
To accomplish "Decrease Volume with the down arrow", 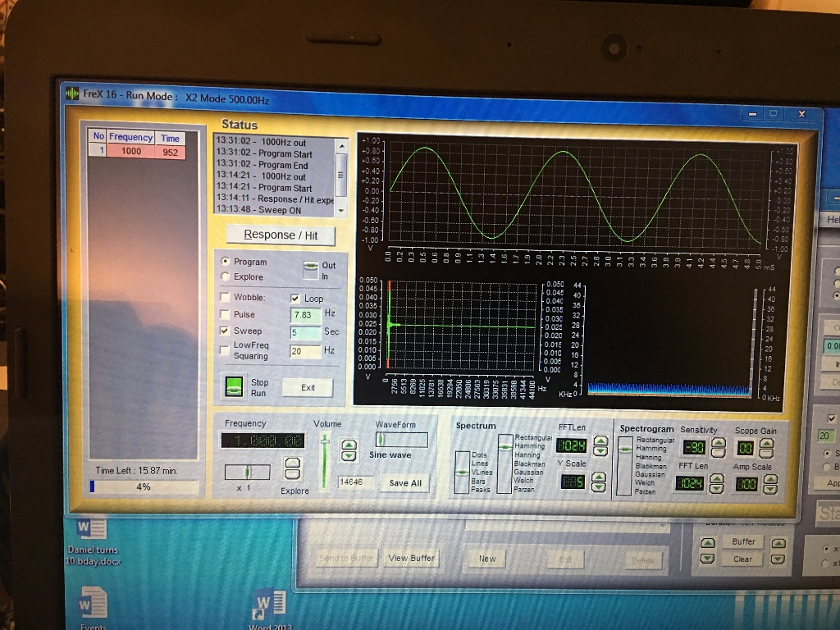I will 349,456.
